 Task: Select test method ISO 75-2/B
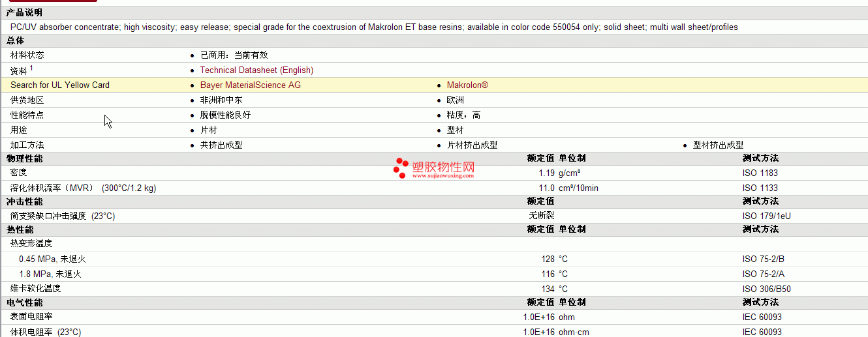coord(764,259)
